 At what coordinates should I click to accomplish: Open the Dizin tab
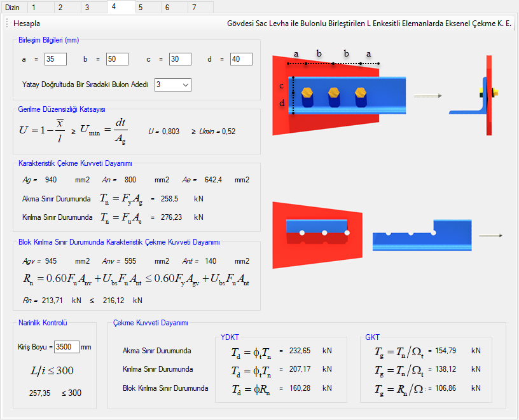coord(13,7)
